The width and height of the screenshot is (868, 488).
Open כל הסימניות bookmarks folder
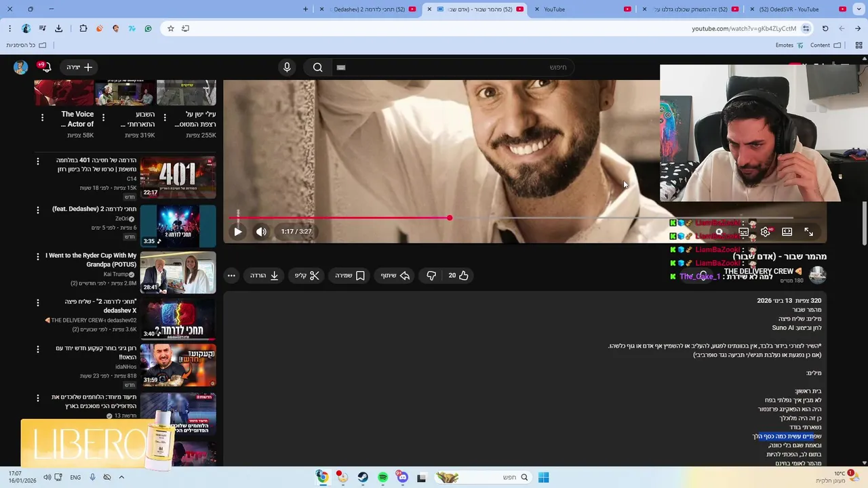click(26, 45)
